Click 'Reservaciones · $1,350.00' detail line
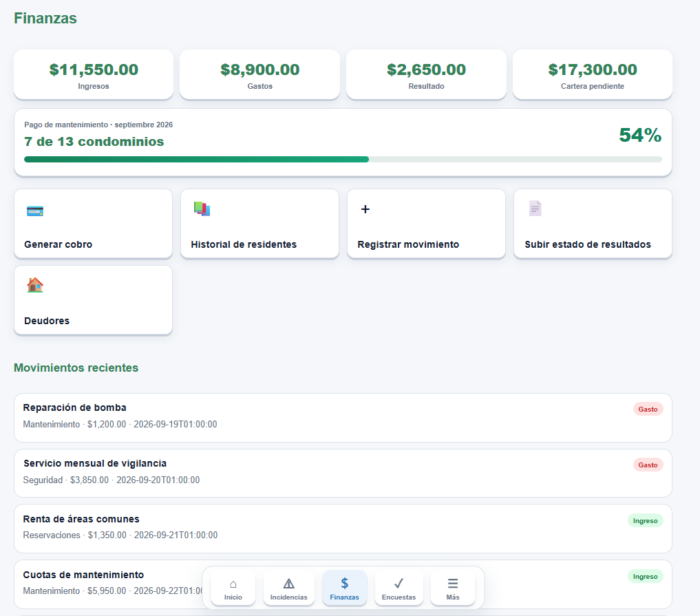The image size is (700, 616). click(x=120, y=535)
